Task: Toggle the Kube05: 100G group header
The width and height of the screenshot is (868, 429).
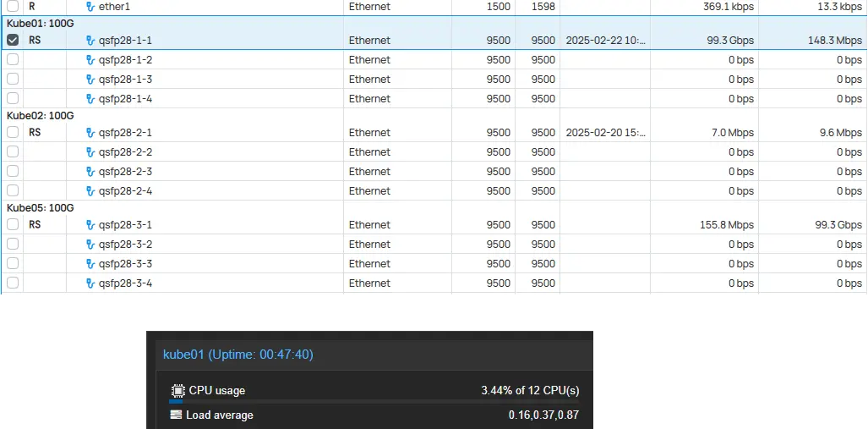Action: pyautogui.click(x=40, y=208)
